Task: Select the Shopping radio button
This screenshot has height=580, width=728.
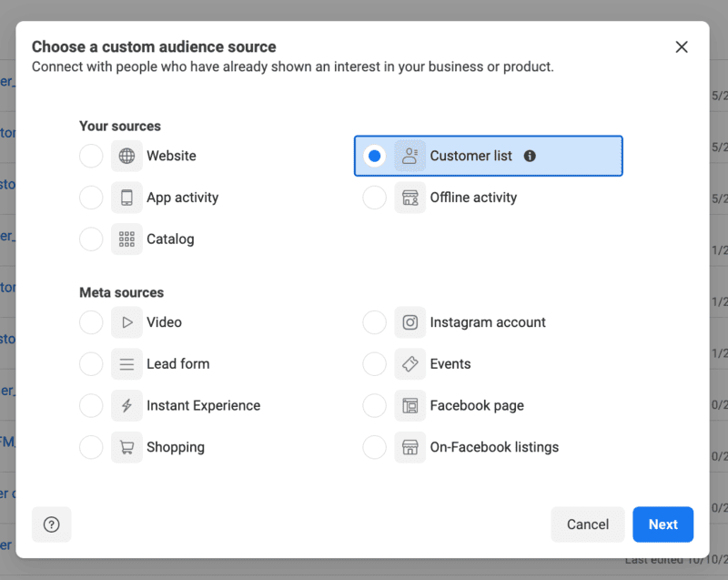Action: click(x=91, y=447)
